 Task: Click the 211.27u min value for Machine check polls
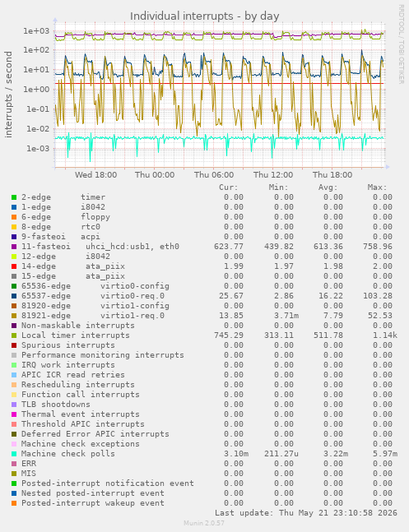coord(281,453)
